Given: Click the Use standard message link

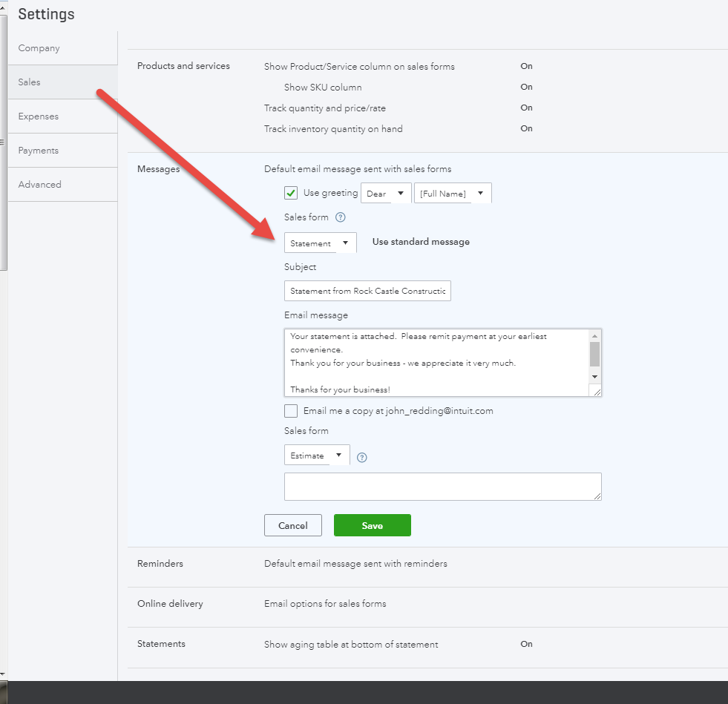Looking at the screenshot, I should (x=421, y=242).
